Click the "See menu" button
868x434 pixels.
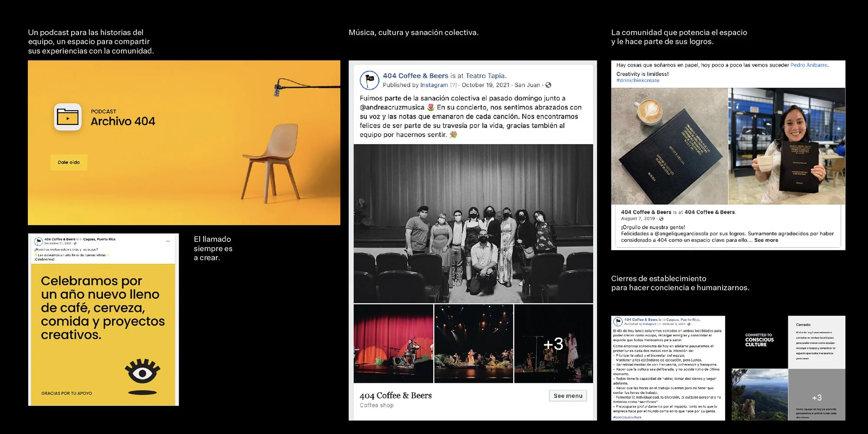568,396
